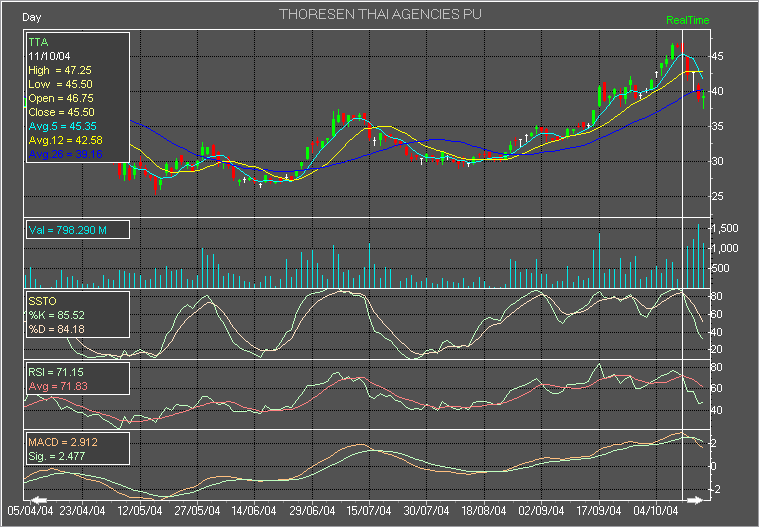Select the Avg.5 = 45.35 moving average label
The width and height of the screenshot is (760, 528).
pos(62,127)
